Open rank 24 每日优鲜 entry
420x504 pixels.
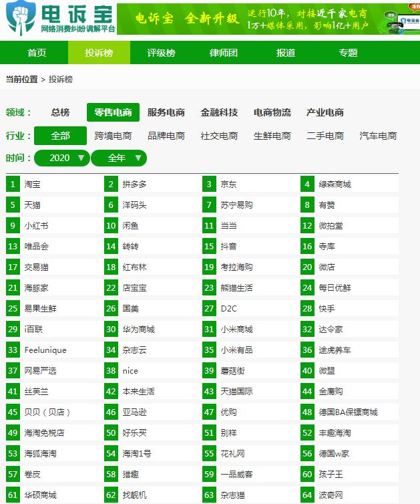(350, 288)
